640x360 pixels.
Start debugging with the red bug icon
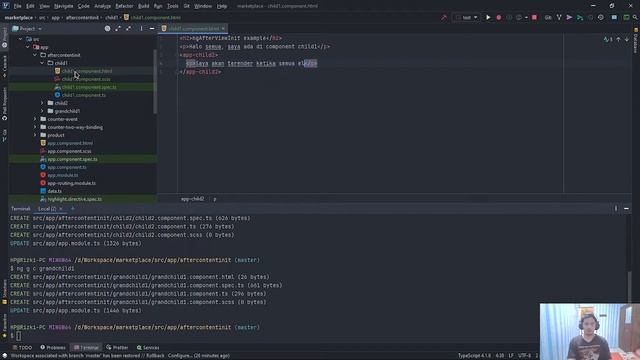(x=498, y=18)
